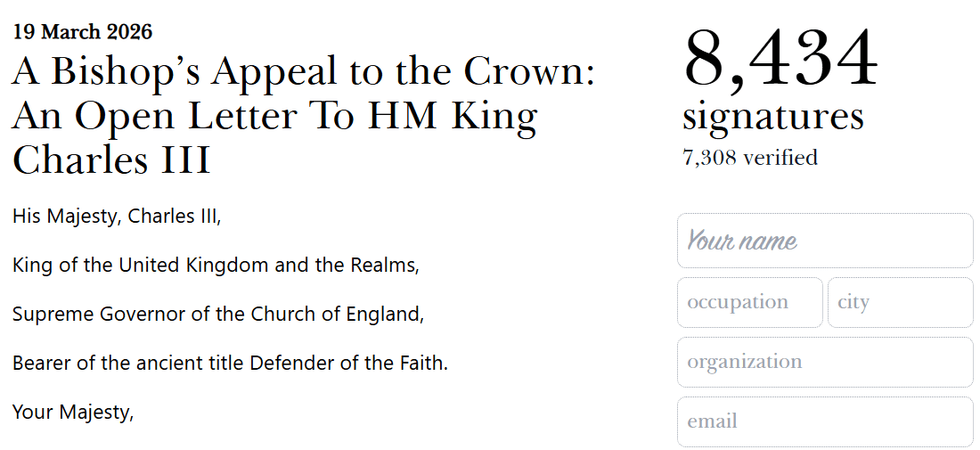Viewport: 980px width, 450px height.
Task: Focus the occupation text box
Action: coord(749,302)
